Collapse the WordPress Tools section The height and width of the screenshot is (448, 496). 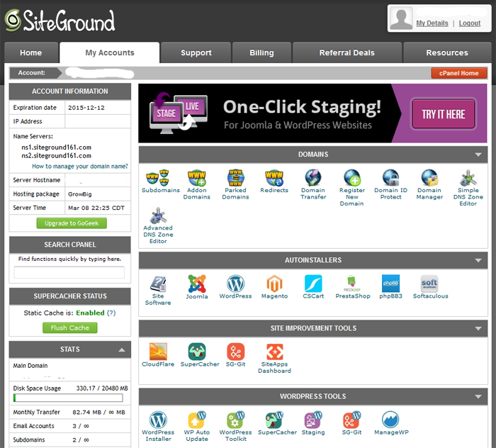click(x=478, y=397)
